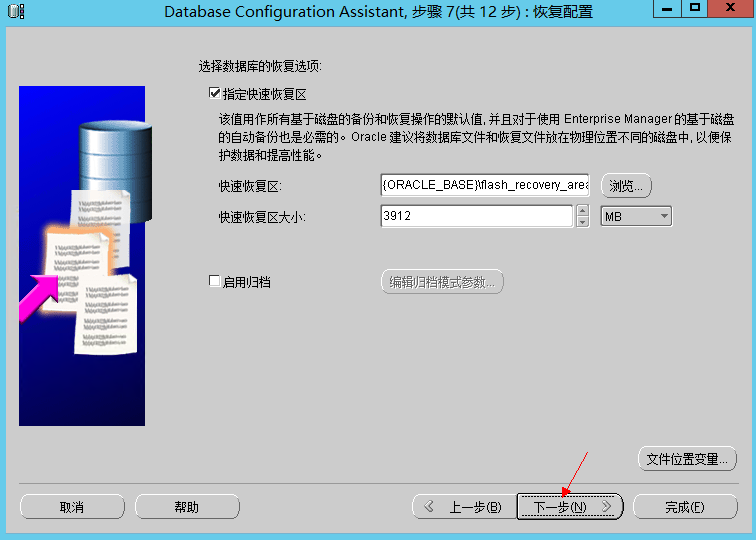Click the 快速恢复区大小 value field
Screen dimensions: 756x540
(x=476, y=216)
